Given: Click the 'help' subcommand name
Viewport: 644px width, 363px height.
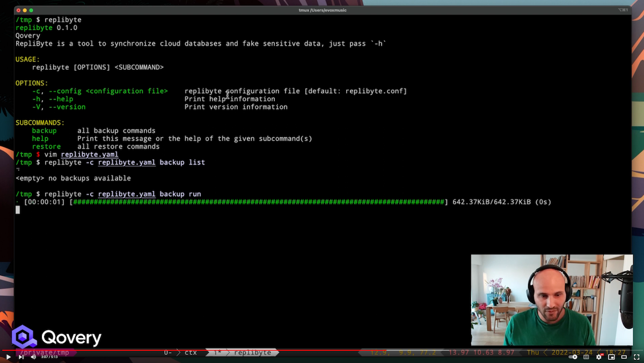Looking at the screenshot, I should coord(40,138).
